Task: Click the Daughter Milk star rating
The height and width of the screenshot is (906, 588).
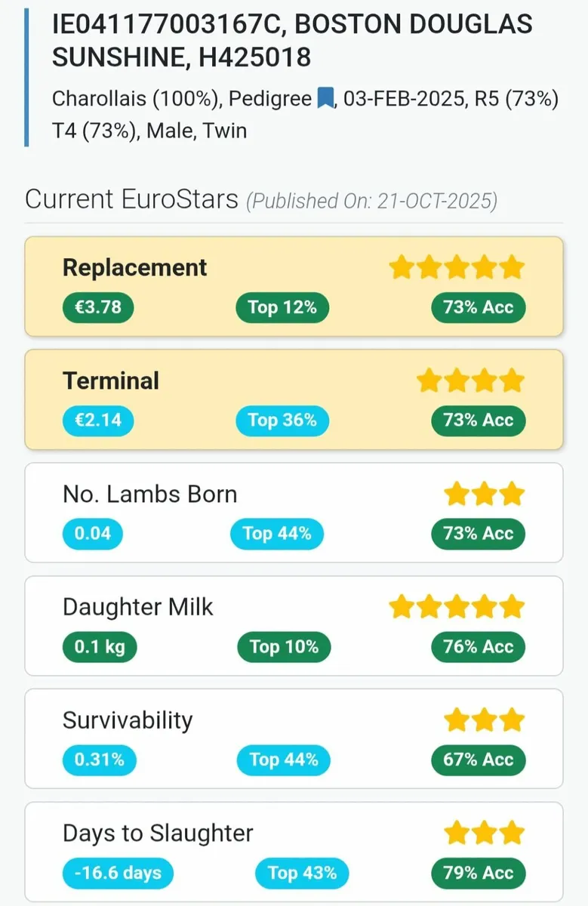Action: coord(456,607)
